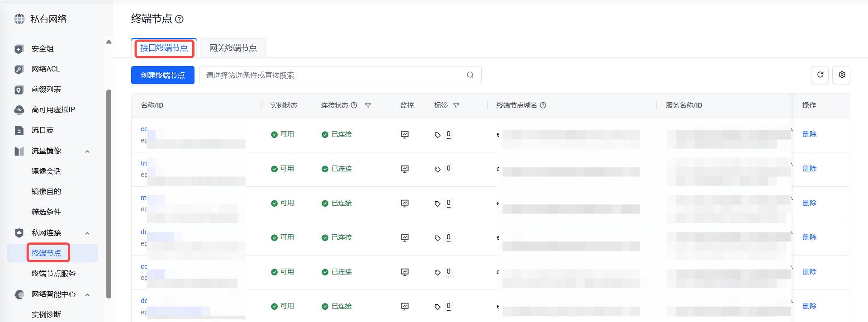Click the 高可用虚拟IP sidebar icon
The width and height of the screenshot is (868, 322).
[x=19, y=110]
